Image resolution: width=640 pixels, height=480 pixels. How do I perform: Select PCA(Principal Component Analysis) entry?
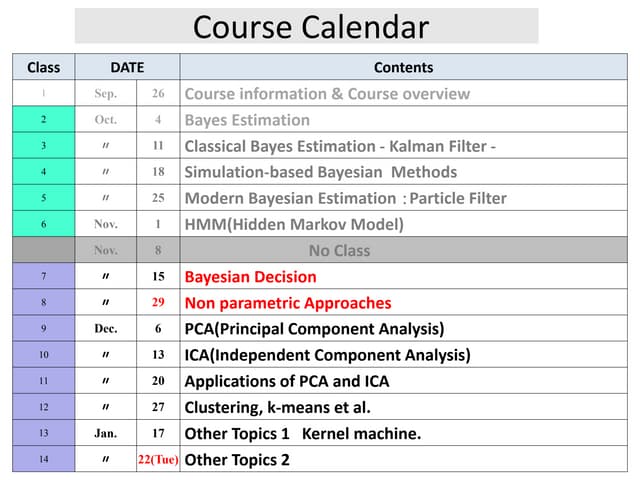(314, 329)
